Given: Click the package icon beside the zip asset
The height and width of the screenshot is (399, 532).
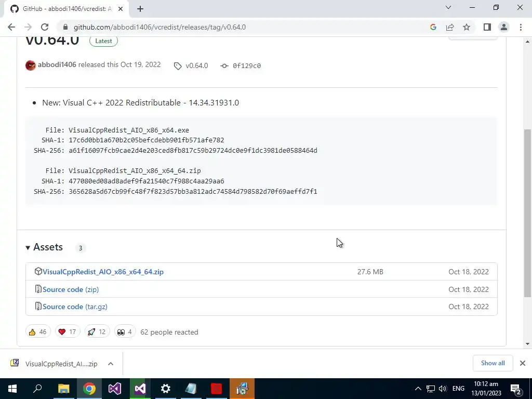Looking at the screenshot, I should click(x=38, y=271).
